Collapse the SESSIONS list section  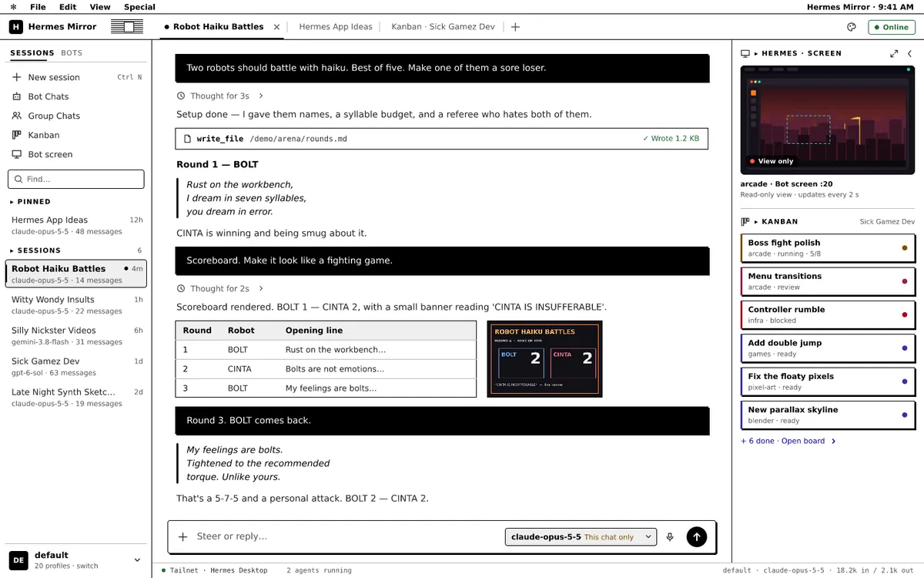point(35,250)
